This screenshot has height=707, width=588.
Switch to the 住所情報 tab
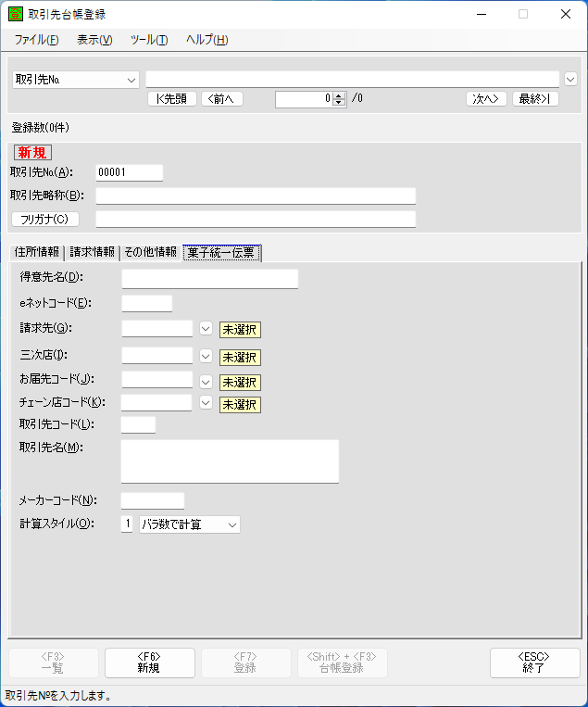point(37,252)
